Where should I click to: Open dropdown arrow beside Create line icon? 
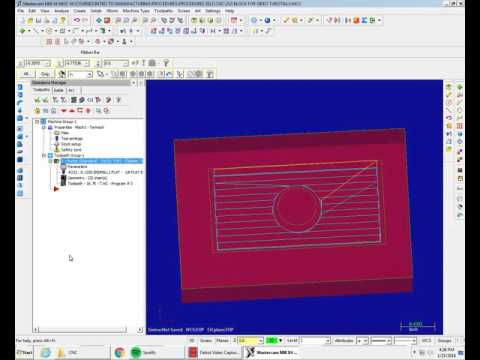pyautogui.click(x=42, y=31)
